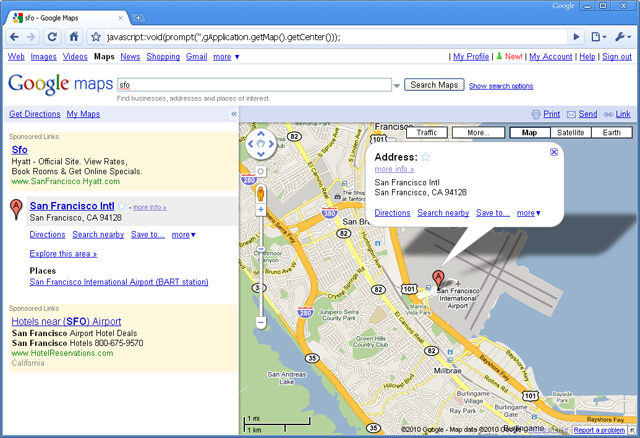Image resolution: width=640 pixels, height=438 pixels.
Task: Open the browser home page icon
Action: pyautogui.click(x=74, y=37)
